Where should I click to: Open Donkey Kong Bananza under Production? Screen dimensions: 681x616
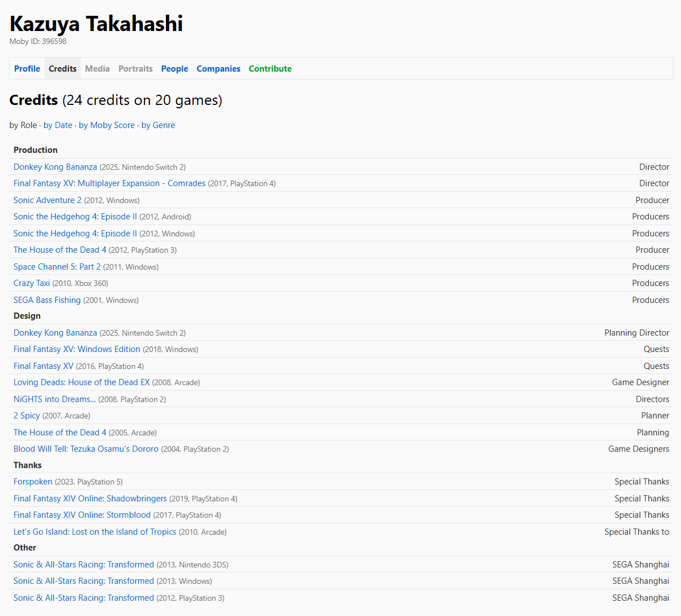55,167
